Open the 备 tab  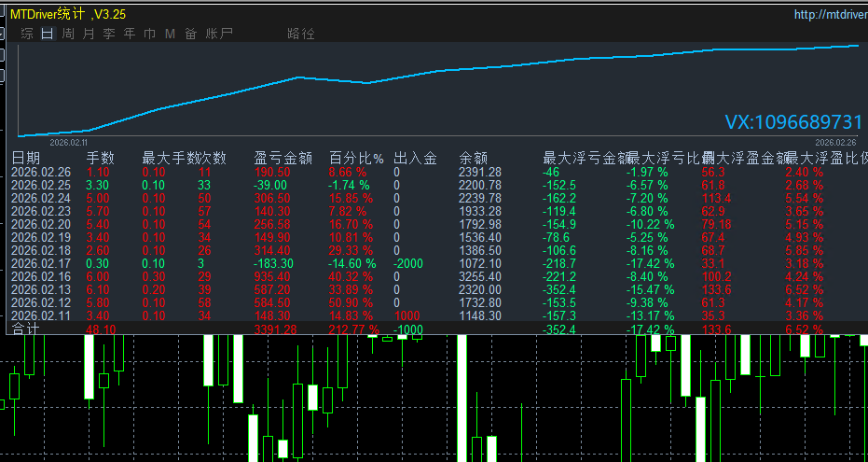point(190,34)
